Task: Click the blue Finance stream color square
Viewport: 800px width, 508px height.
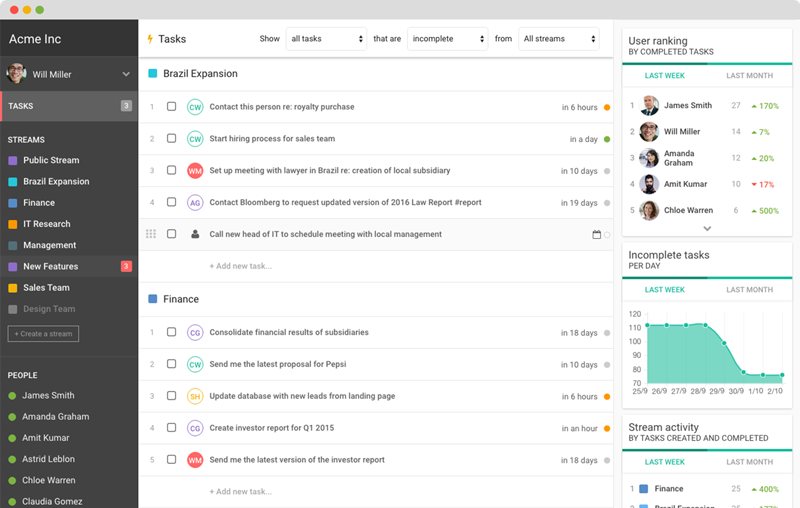Action: 13,203
